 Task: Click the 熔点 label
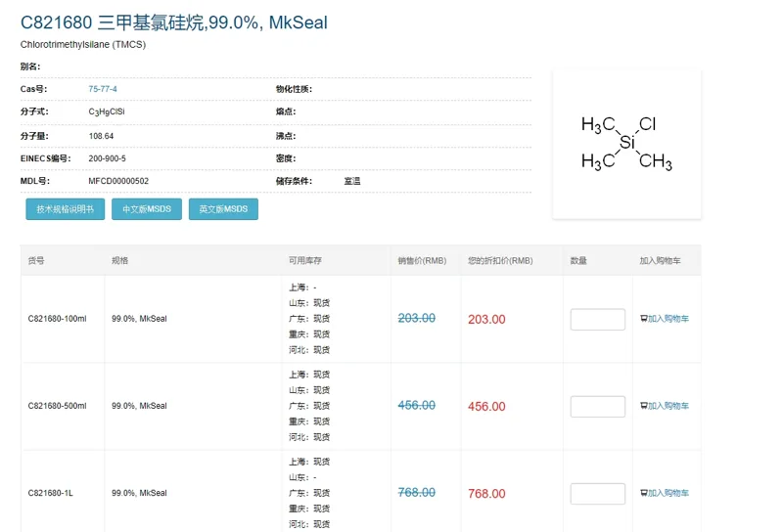[286, 111]
